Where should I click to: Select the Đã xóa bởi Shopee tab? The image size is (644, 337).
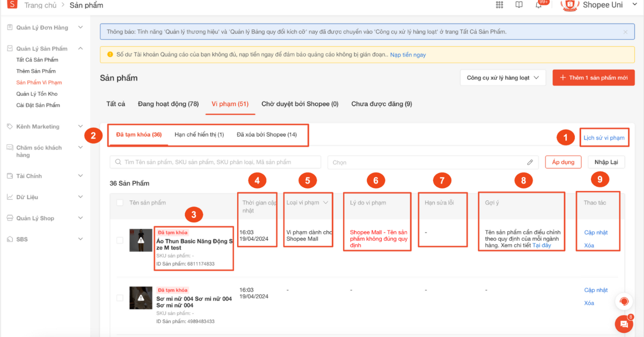(266, 134)
